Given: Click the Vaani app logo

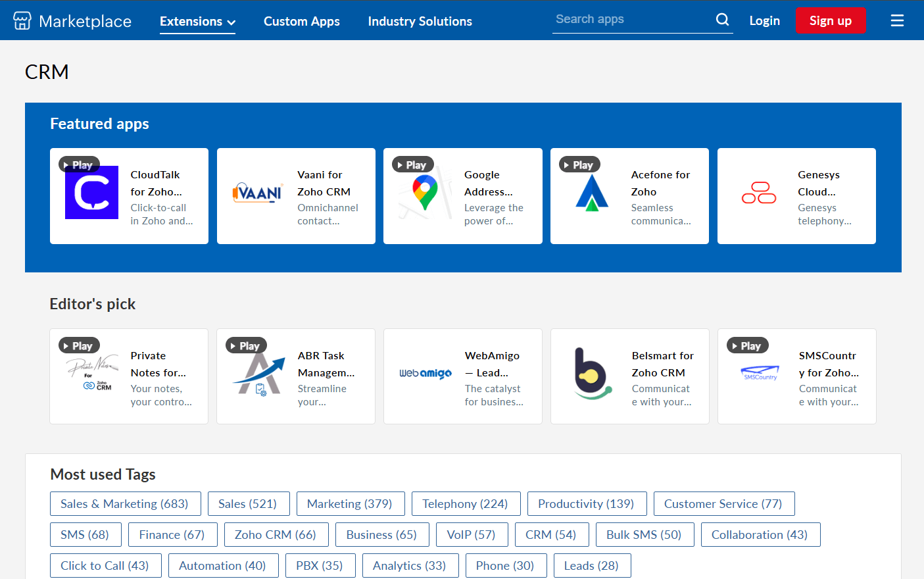Looking at the screenshot, I should pyautogui.click(x=258, y=193).
